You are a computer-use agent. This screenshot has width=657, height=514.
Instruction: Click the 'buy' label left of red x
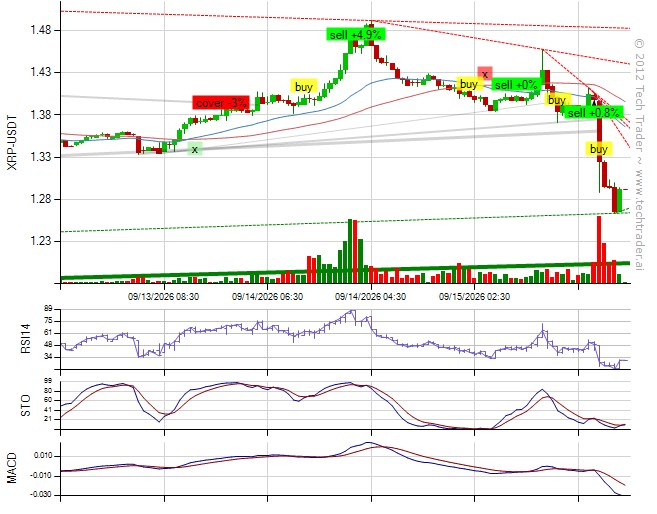(x=468, y=84)
